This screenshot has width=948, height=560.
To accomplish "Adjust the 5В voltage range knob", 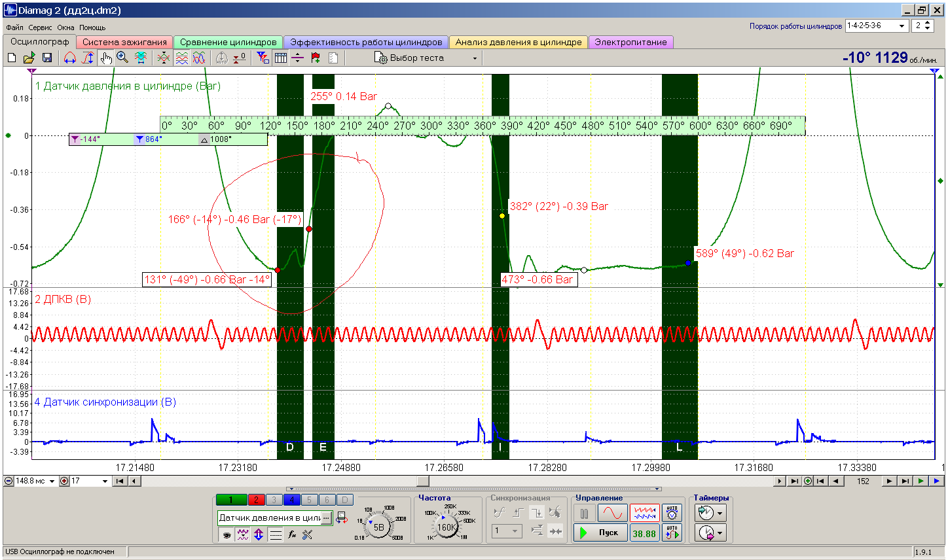I will coord(379,527).
